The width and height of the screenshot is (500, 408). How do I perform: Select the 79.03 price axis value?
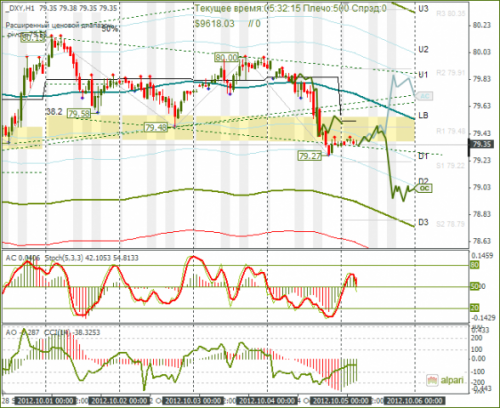coord(482,187)
